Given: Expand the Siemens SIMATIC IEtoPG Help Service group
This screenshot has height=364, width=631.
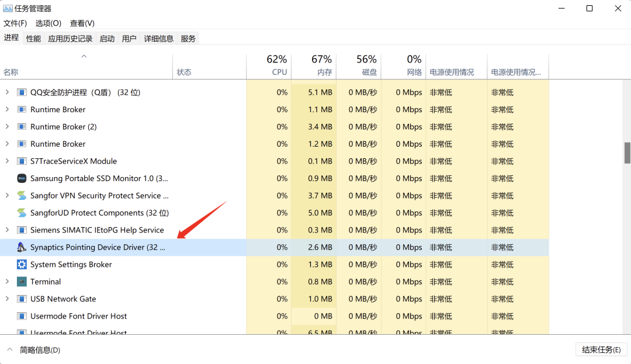Looking at the screenshot, I should 7,230.
